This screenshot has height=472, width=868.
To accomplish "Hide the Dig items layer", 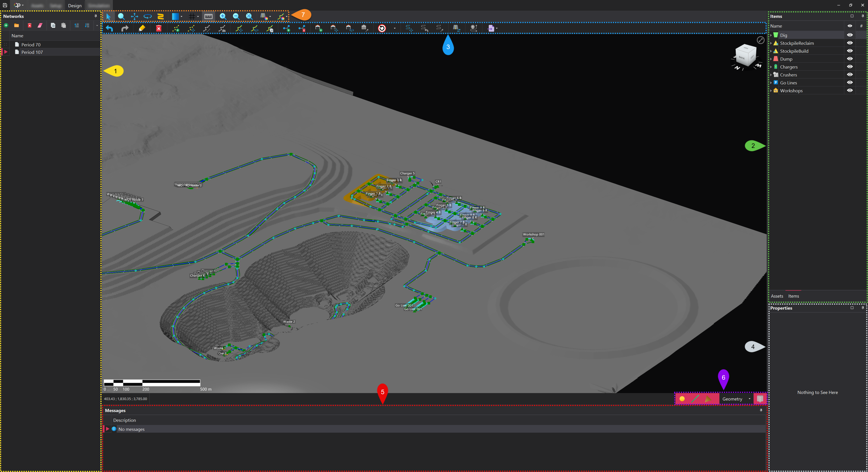I will (849, 35).
